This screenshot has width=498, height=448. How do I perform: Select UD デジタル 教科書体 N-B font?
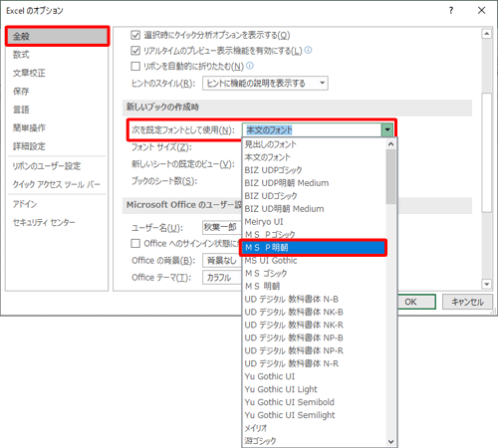(x=314, y=299)
